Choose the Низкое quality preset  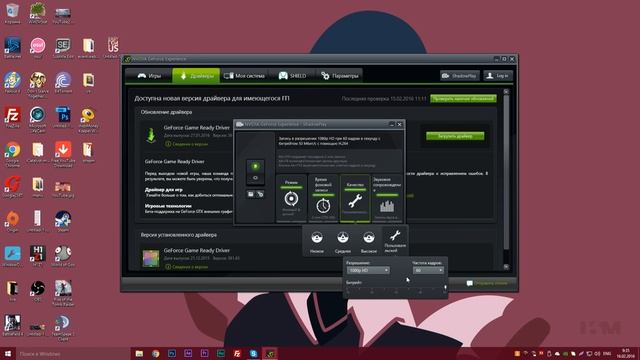point(317,241)
